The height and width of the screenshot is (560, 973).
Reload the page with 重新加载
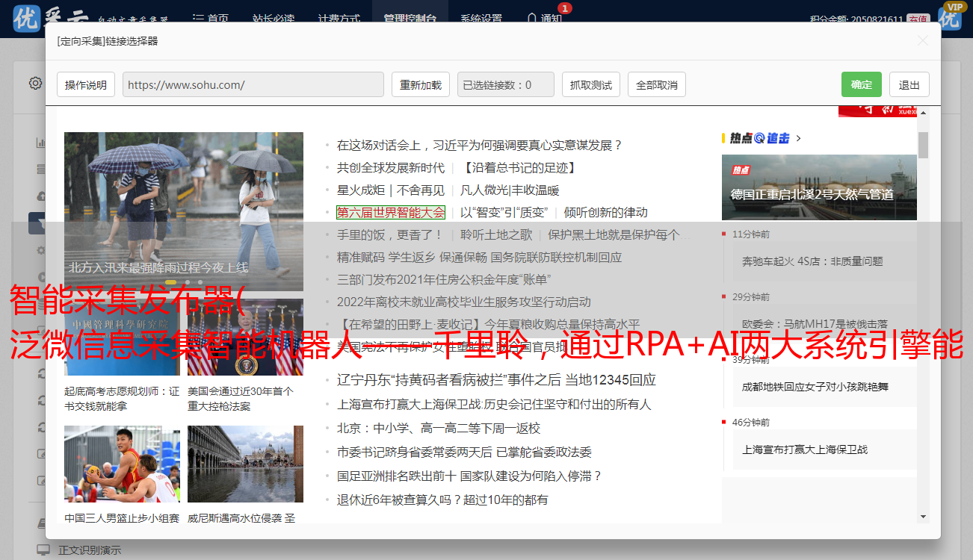(x=420, y=84)
